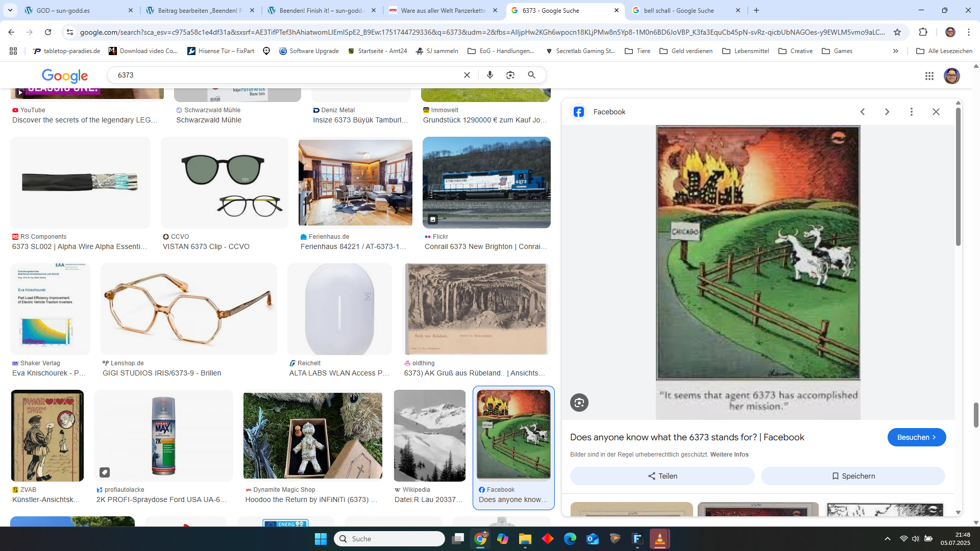Screen dimensions: 980x551
Task: Close the Facebook image preview panel
Action: coord(936,112)
